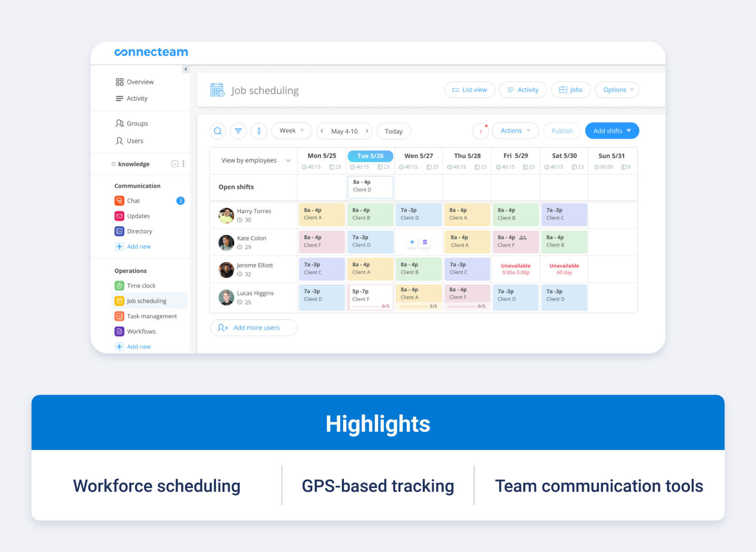Image resolution: width=756 pixels, height=552 pixels.
Task: Click the Groups icon in sidebar
Action: pos(119,123)
